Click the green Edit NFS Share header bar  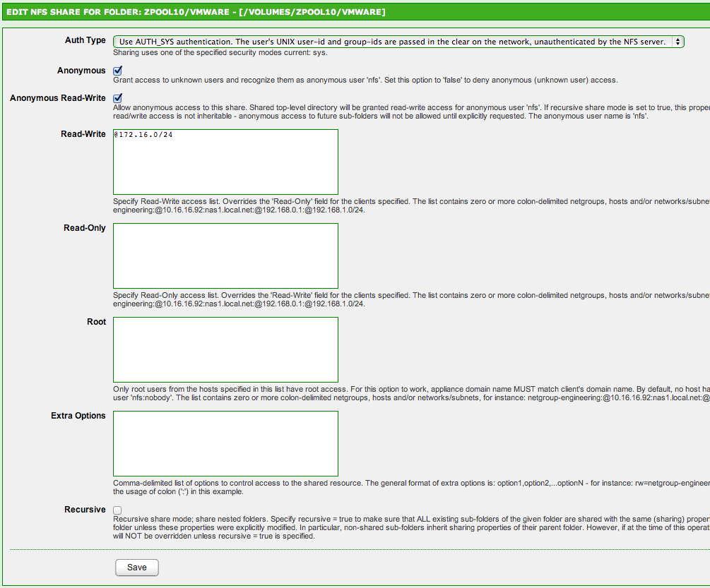tap(355, 12)
